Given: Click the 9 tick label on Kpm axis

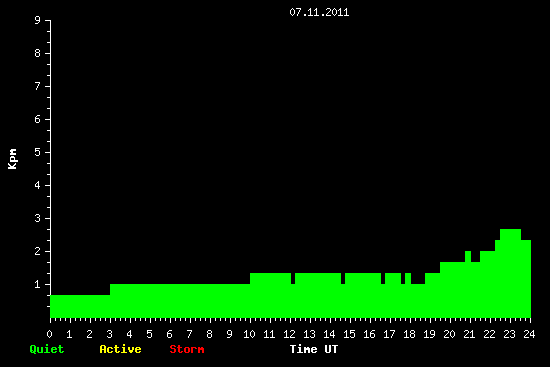Looking at the screenshot, I should [x=37, y=20].
